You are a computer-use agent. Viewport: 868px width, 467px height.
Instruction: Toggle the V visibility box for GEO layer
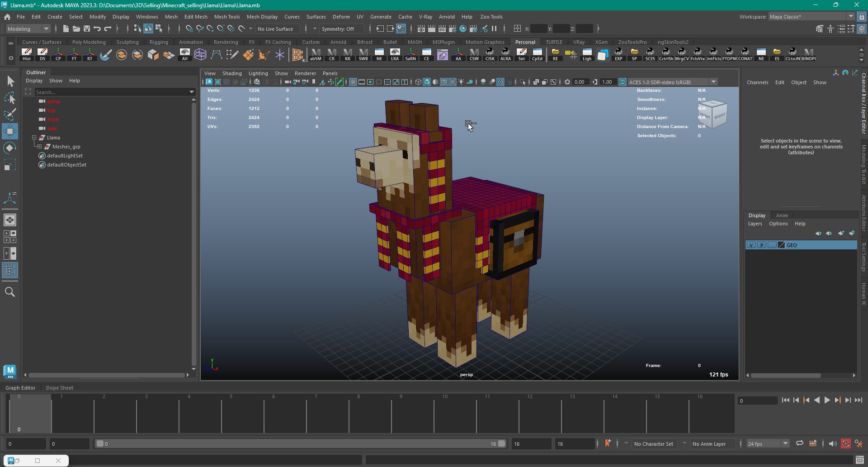pos(751,245)
